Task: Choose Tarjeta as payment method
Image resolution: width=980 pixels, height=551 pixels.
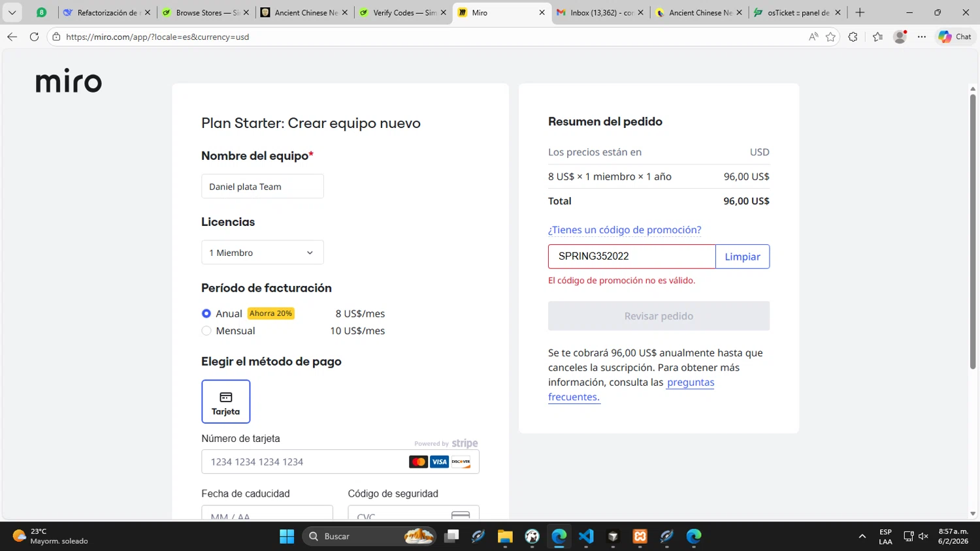Action: (x=226, y=401)
